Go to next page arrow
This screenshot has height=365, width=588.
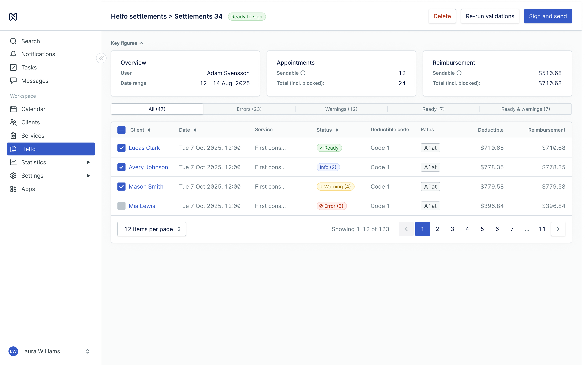coord(558,229)
